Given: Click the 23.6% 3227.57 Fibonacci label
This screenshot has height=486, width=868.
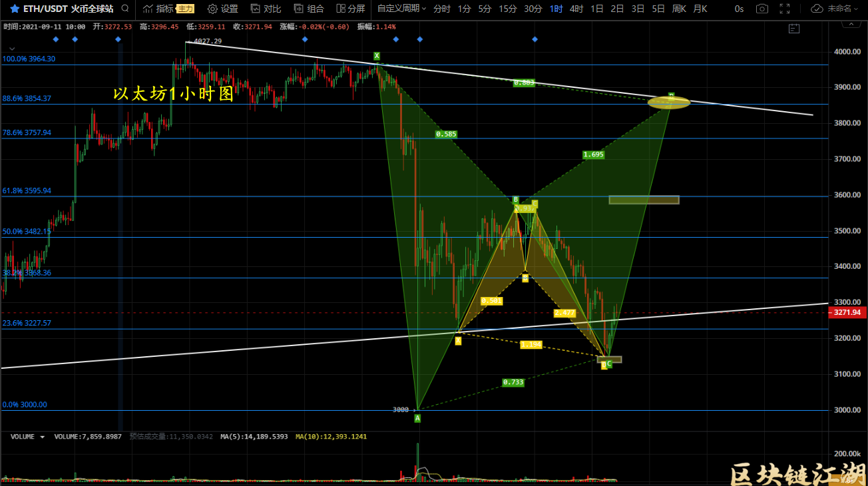Looking at the screenshot, I should [27, 323].
